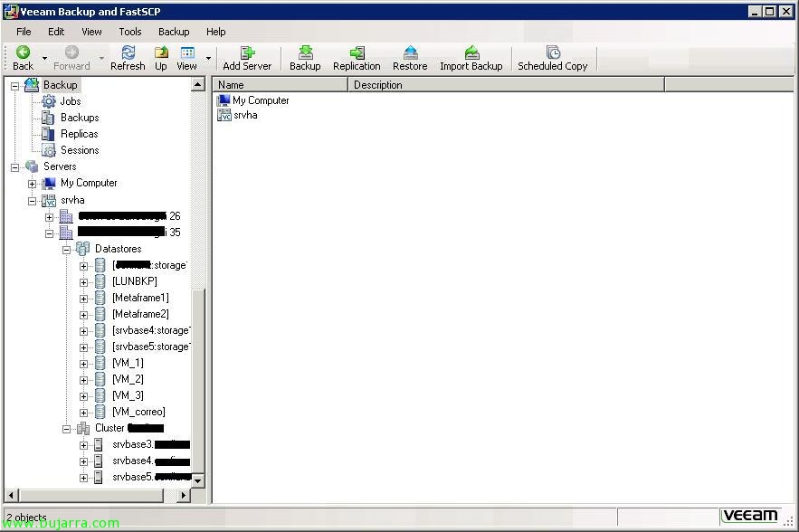Screen dimensions: 799x532
Task: Click the Servers node icon
Action: [32, 166]
